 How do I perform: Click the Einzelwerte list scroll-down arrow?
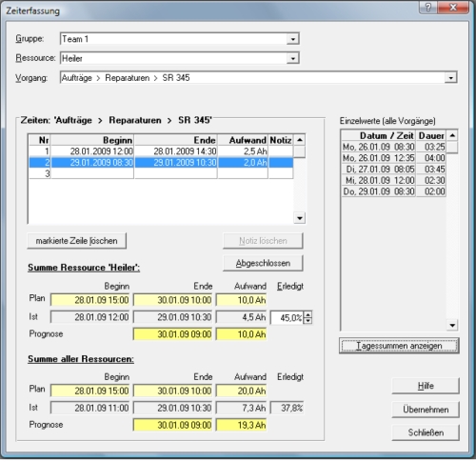click(x=452, y=325)
